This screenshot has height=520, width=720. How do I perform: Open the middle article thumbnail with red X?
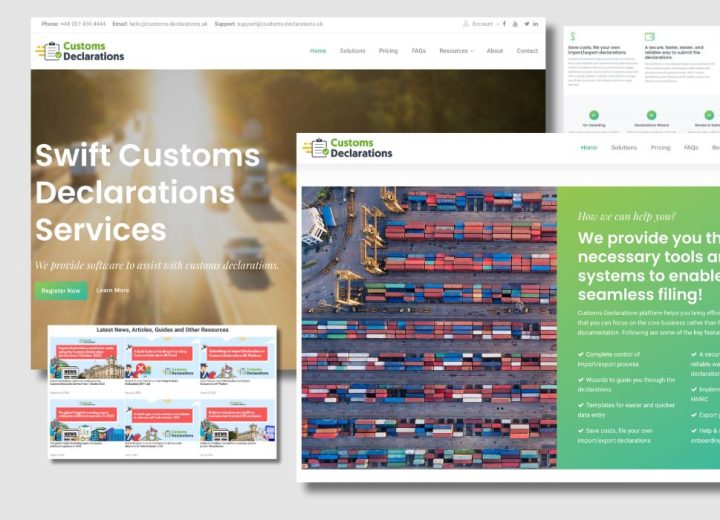[162, 358]
